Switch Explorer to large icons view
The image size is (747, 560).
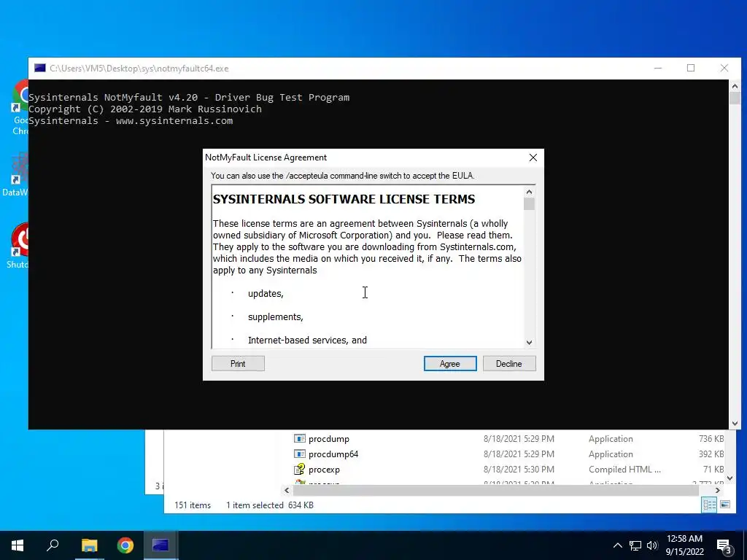pyautogui.click(x=724, y=505)
